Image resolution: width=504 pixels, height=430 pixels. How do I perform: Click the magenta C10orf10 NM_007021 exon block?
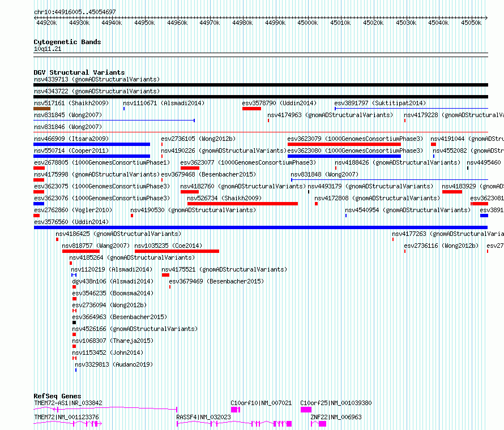tap(235, 410)
